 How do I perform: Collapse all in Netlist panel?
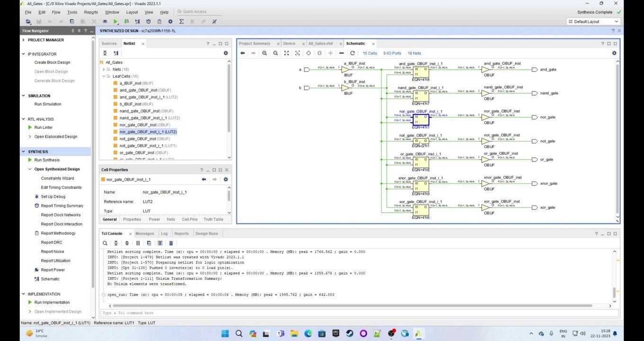(105, 53)
